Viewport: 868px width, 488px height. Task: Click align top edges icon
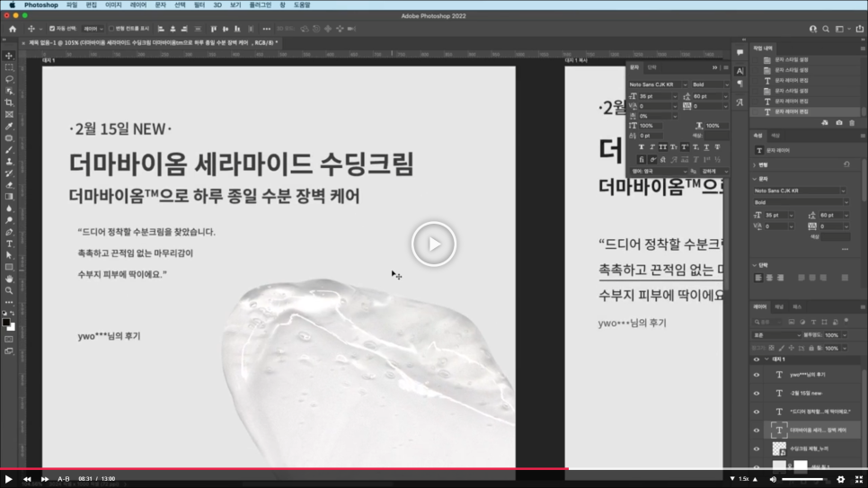coord(214,29)
